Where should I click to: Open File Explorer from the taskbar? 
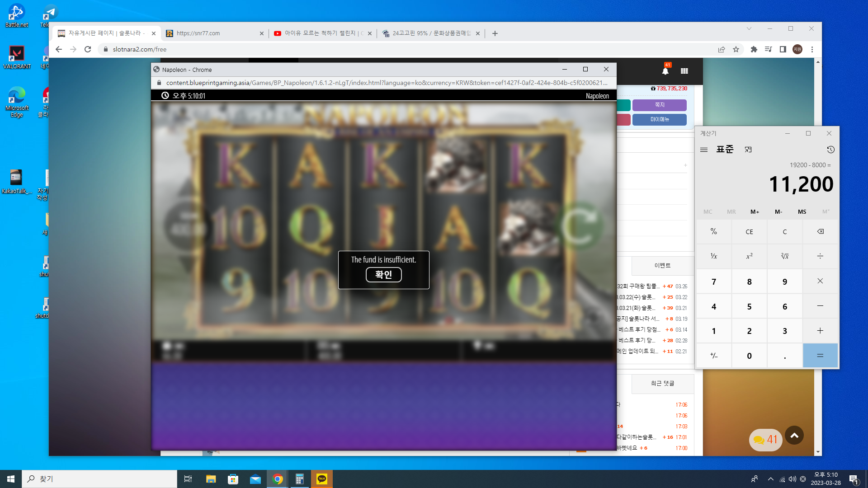coord(211,479)
